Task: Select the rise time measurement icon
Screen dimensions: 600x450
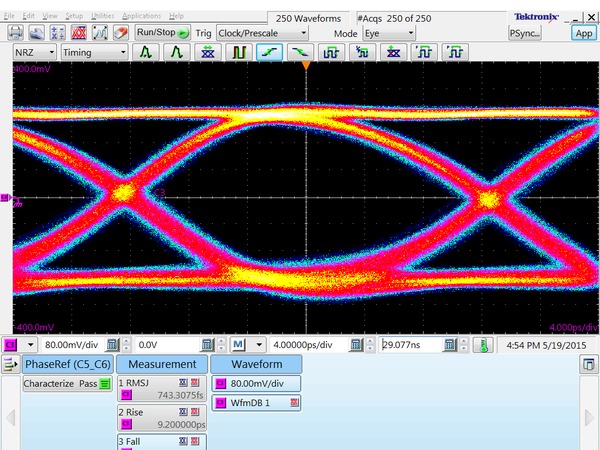Action: click(268, 52)
